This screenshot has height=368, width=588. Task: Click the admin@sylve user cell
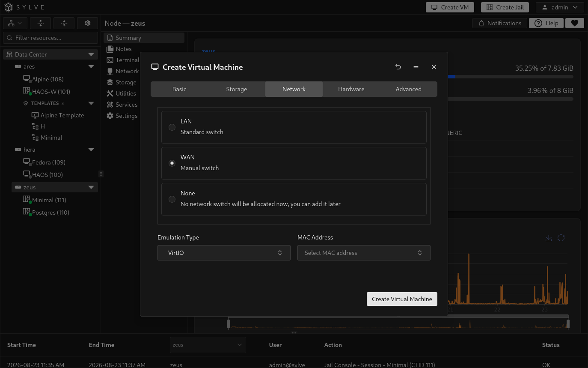click(287, 365)
